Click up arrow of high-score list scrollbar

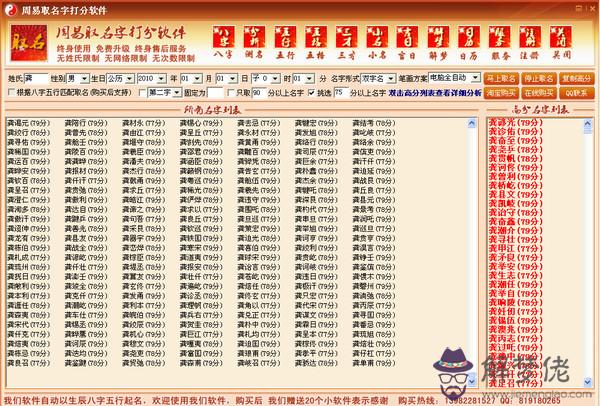(588, 123)
